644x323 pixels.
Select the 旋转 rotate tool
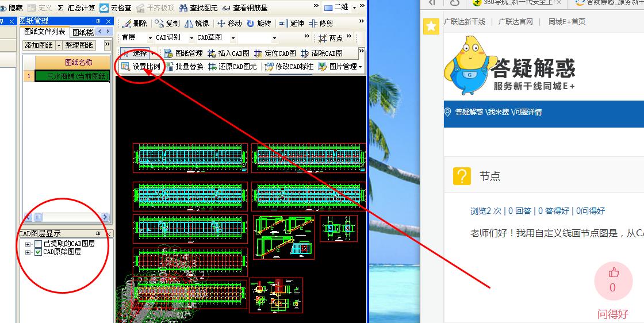259,24
